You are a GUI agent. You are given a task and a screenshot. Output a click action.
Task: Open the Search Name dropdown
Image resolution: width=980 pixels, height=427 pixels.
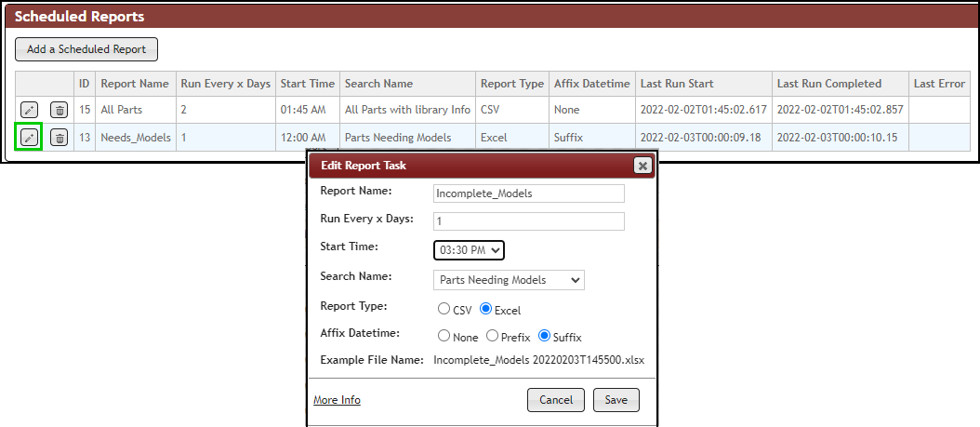pyautogui.click(x=509, y=280)
